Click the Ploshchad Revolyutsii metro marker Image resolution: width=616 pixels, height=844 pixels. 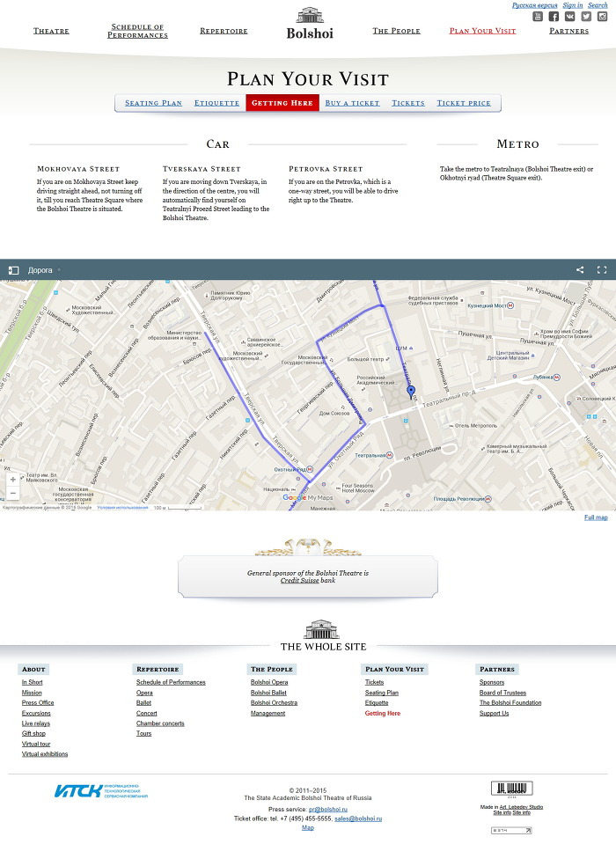coord(488,499)
